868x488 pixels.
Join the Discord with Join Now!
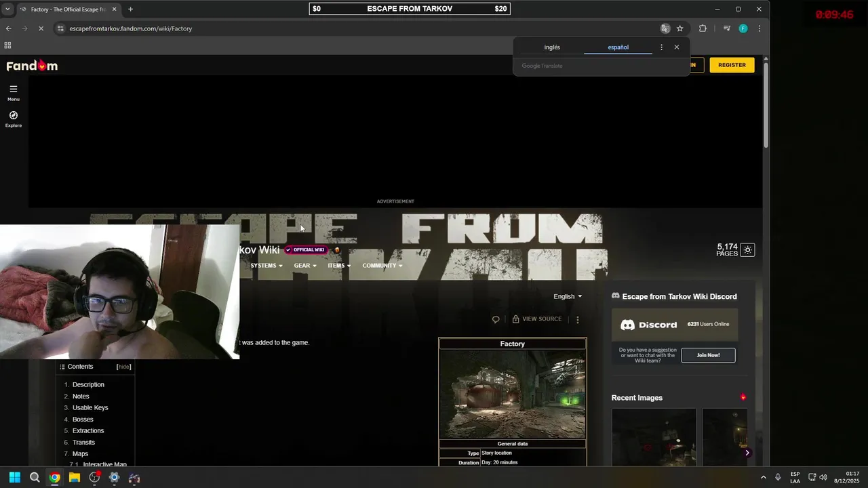tap(708, 355)
